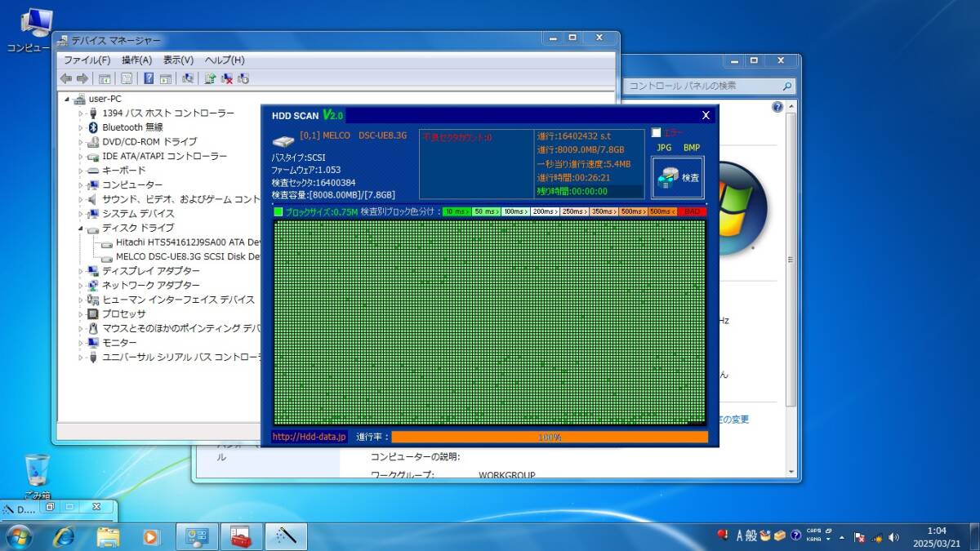Click the show/hide console tree toolbar icon
The width and height of the screenshot is (980, 551).
[x=105, y=78]
